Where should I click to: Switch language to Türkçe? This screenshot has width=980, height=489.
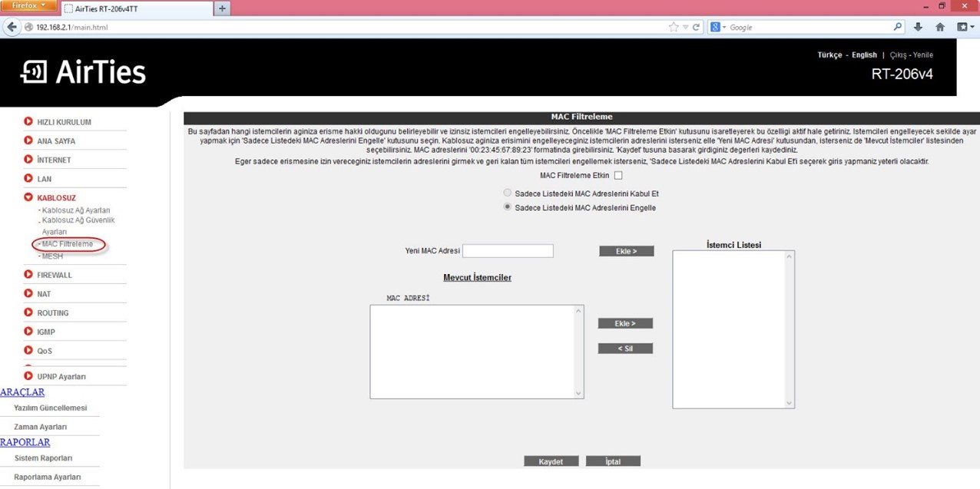[829, 55]
